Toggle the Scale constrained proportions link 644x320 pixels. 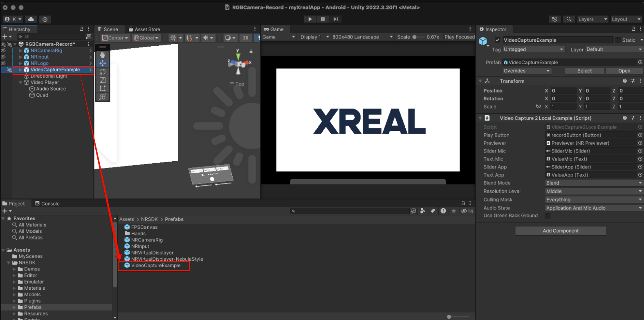pyautogui.click(x=539, y=106)
